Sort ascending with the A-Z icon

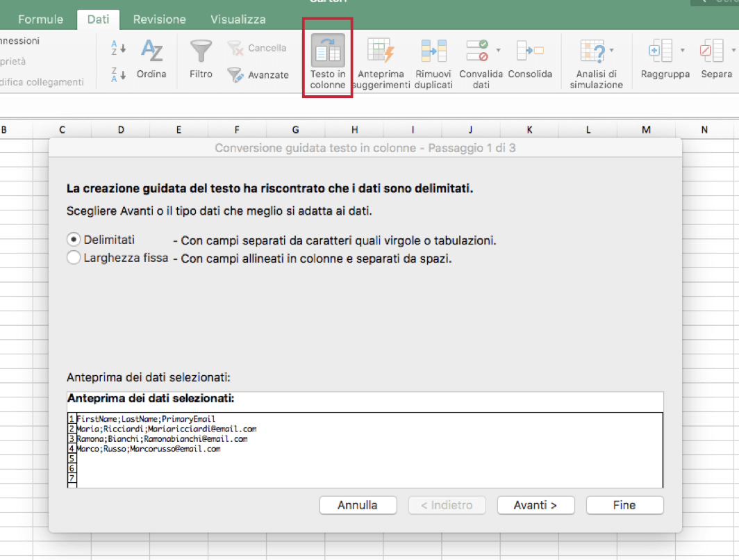click(119, 48)
